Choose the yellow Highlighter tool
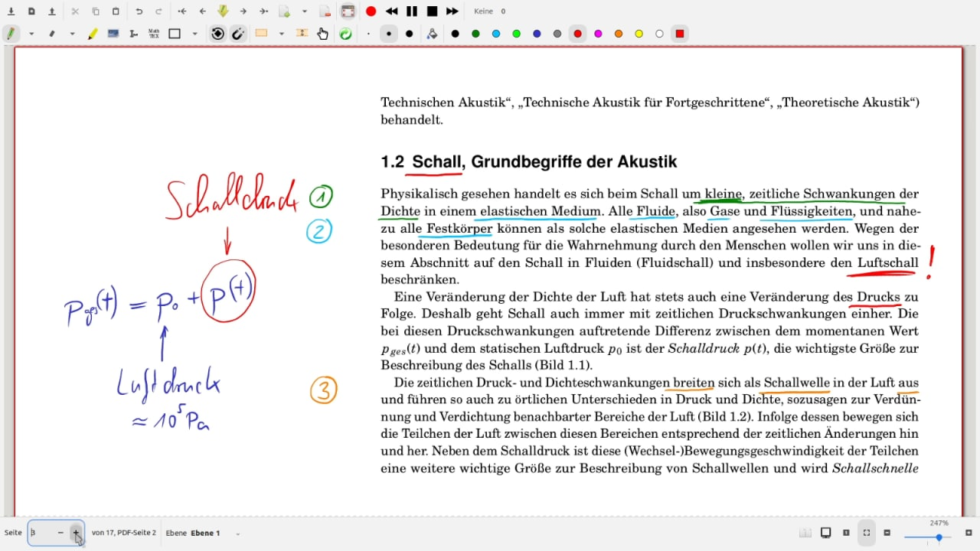The width and height of the screenshot is (980, 551). (93, 34)
